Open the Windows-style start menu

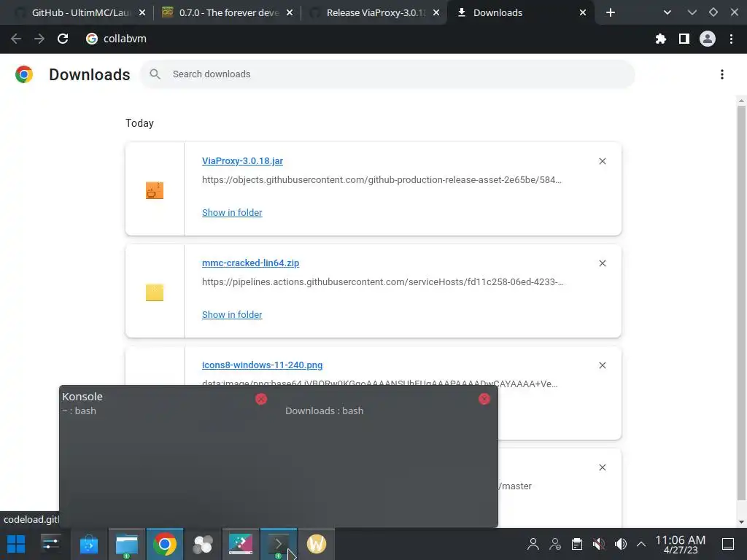(16, 544)
